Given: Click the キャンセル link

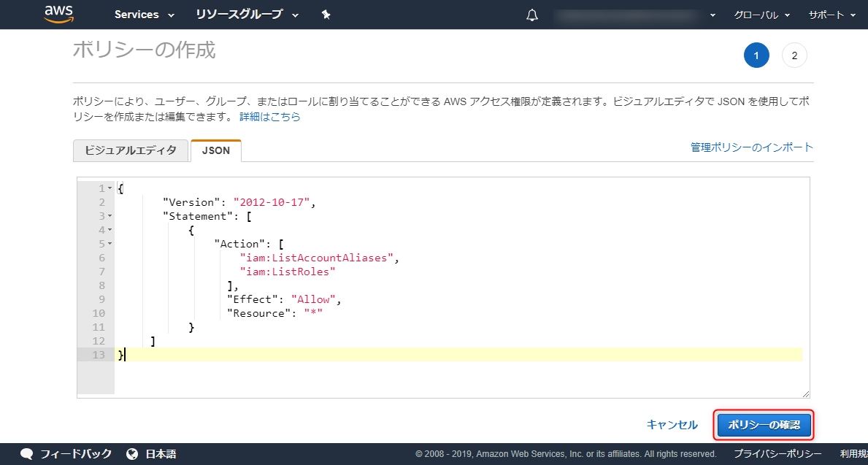Looking at the screenshot, I should click(672, 425).
